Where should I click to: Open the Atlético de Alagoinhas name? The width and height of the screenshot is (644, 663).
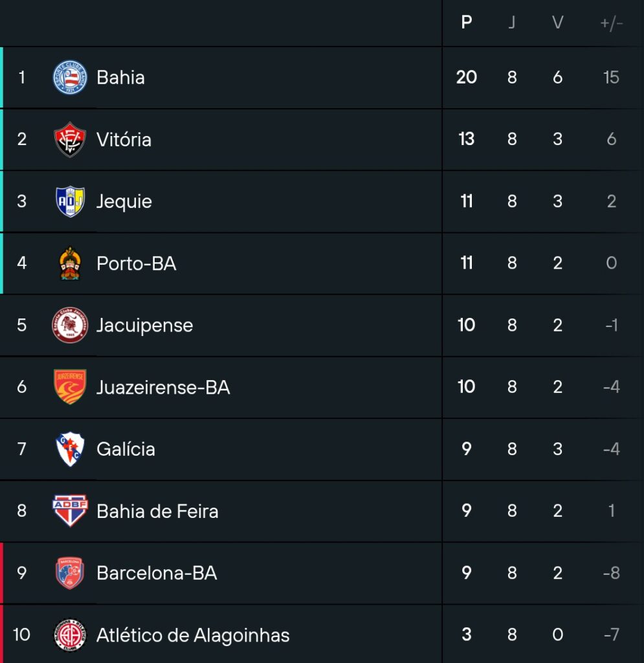[x=193, y=635]
